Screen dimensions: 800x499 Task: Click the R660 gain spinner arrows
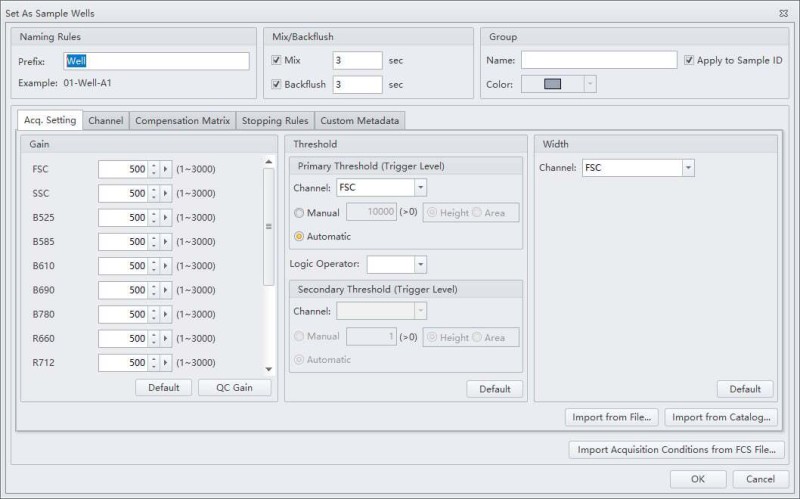tap(154, 339)
